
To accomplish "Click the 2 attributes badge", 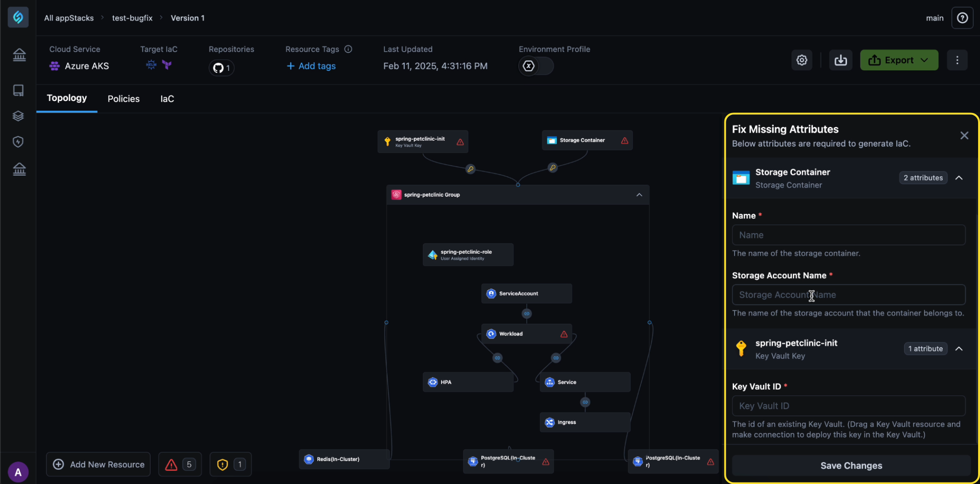I will click(x=923, y=178).
